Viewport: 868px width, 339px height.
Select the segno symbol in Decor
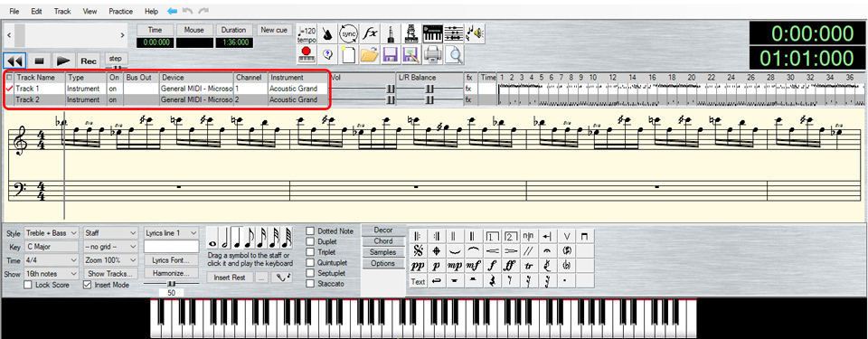pyautogui.click(x=418, y=251)
